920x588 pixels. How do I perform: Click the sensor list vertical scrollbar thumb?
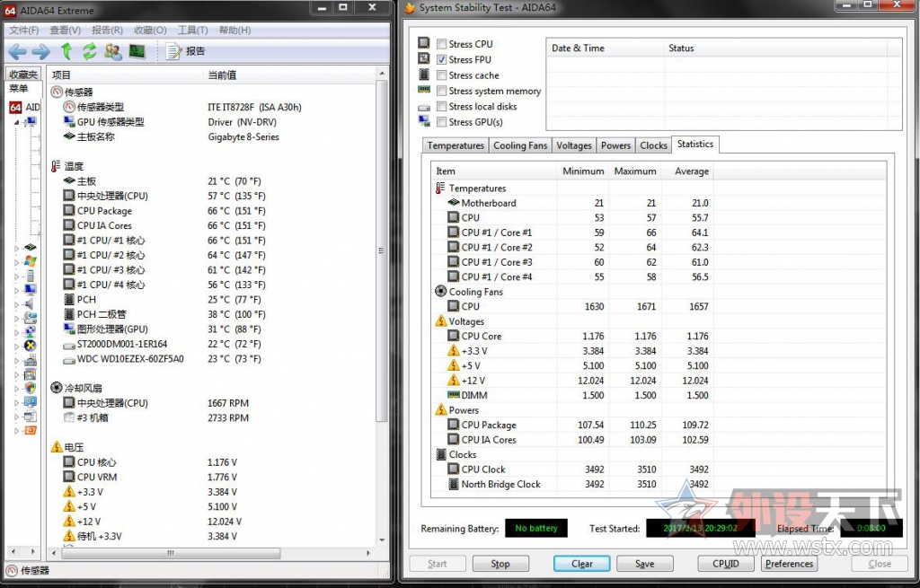coord(381,251)
